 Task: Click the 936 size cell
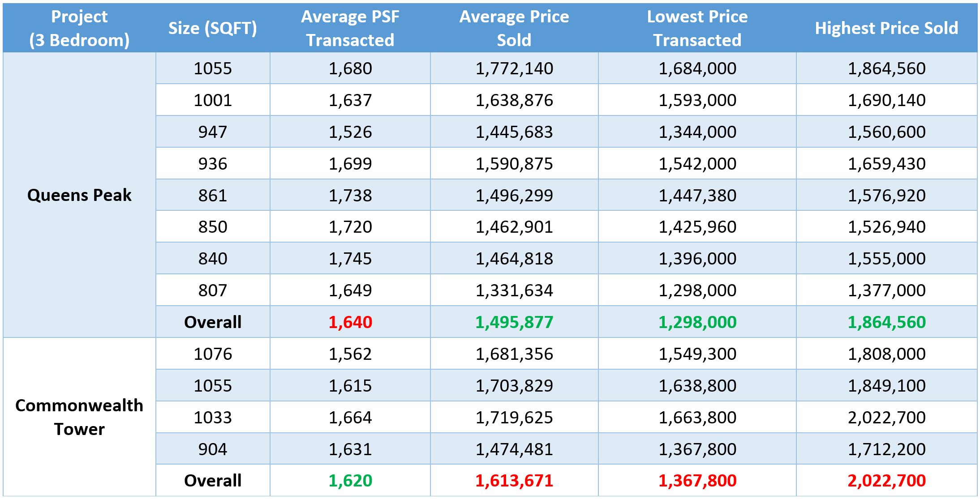coord(213,163)
